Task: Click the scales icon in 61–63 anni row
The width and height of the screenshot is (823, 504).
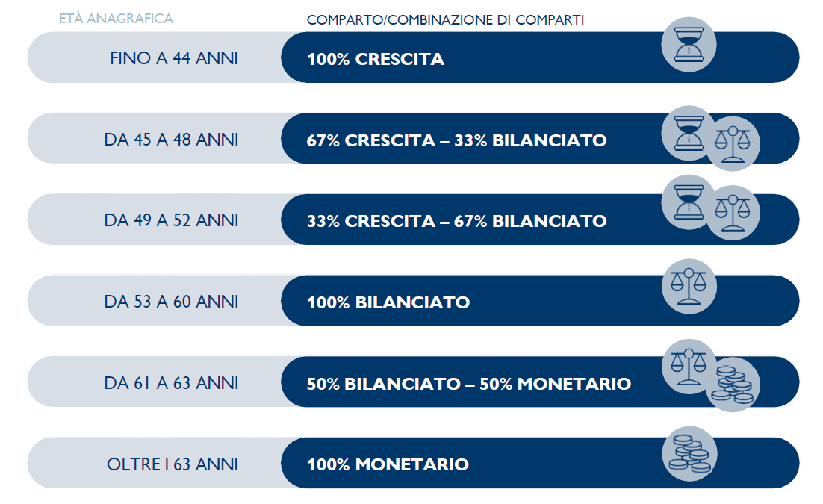Action: point(689,367)
